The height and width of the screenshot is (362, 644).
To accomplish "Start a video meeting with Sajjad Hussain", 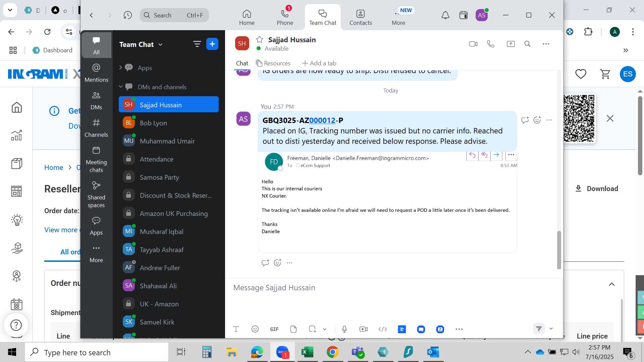I will pyautogui.click(x=473, y=44).
